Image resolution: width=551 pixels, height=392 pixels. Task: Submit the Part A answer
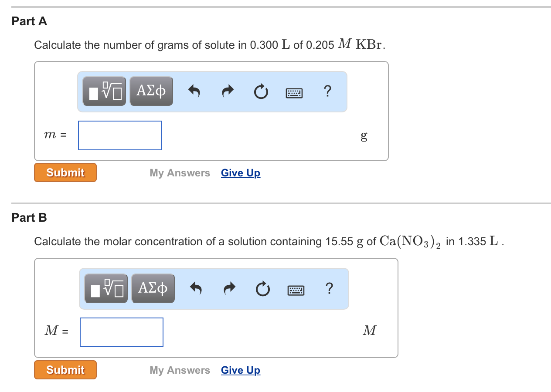pos(65,172)
